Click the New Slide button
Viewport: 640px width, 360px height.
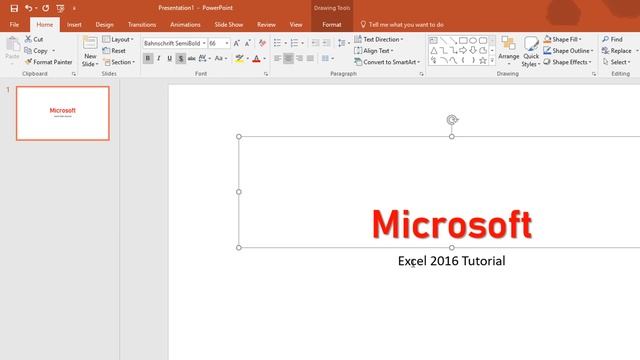click(x=90, y=51)
